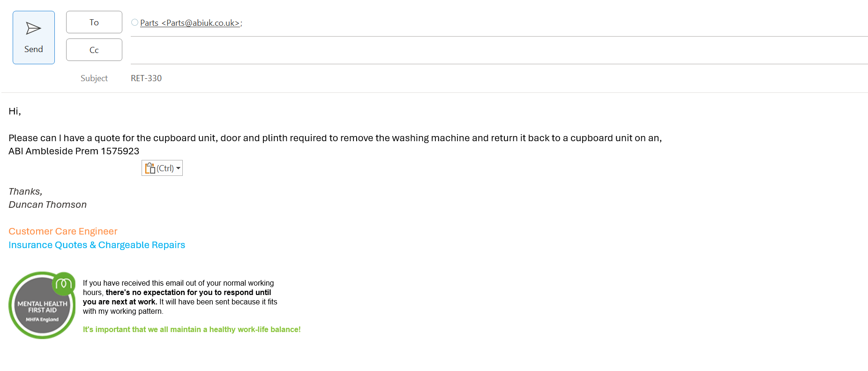Click the working hours disclaimer paragraph
Viewport: 868px width, 371px height.
pos(180,297)
